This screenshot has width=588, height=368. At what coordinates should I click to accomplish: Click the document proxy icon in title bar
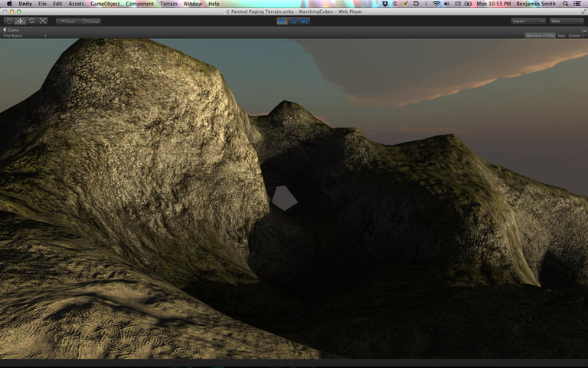pyautogui.click(x=227, y=11)
